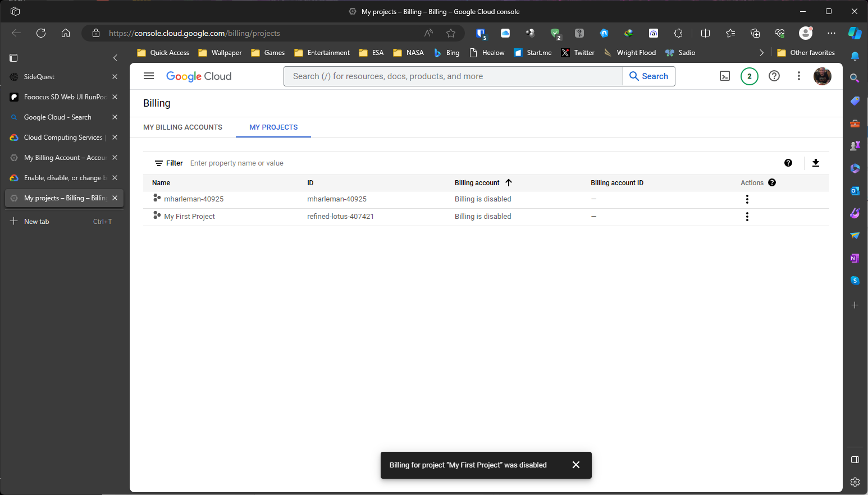Open the console three-dot options icon
Viewport: 868px width, 495px height.
[799, 76]
